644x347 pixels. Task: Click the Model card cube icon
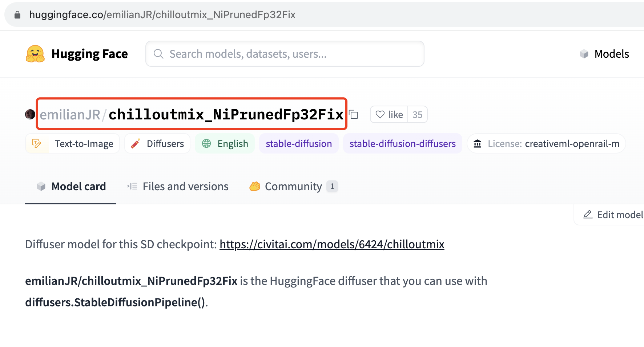click(x=41, y=187)
